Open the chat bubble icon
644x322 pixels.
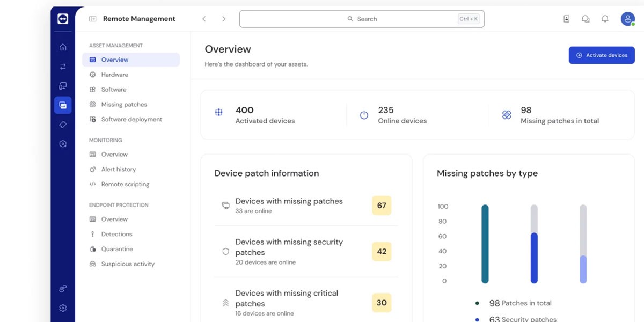586,19
